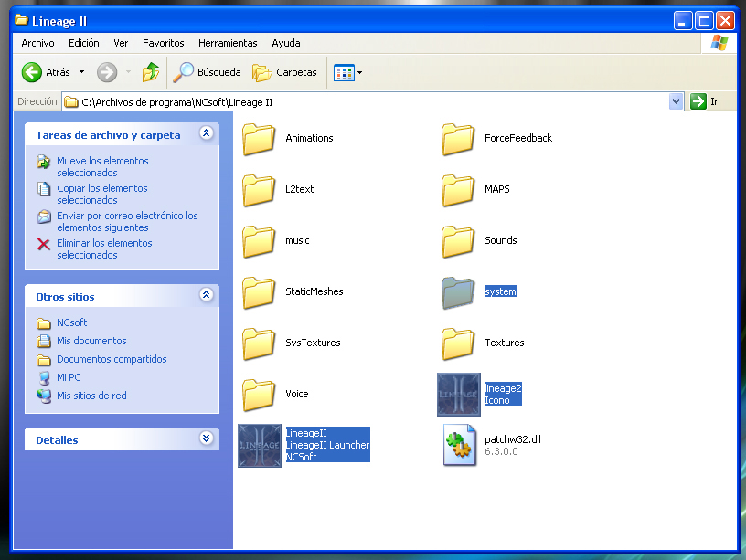
Task: Open the Ver menu
Action: click(121, 43)
